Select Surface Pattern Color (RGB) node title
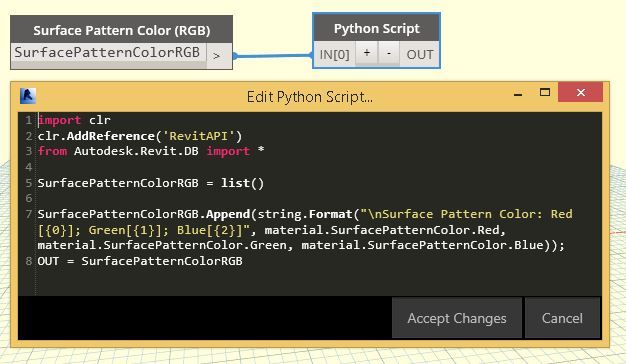This screenshot has height=364, width=626. click(x=121, y=30)
